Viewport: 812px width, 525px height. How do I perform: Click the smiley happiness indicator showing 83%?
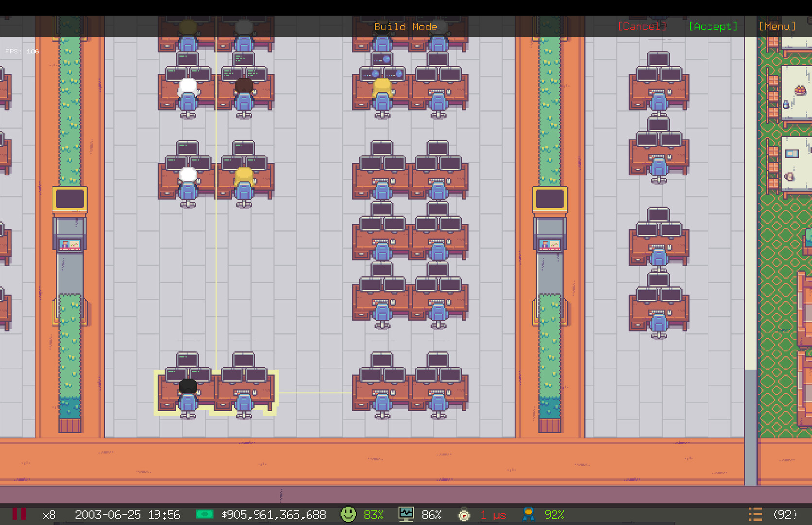tap(349, 514)
